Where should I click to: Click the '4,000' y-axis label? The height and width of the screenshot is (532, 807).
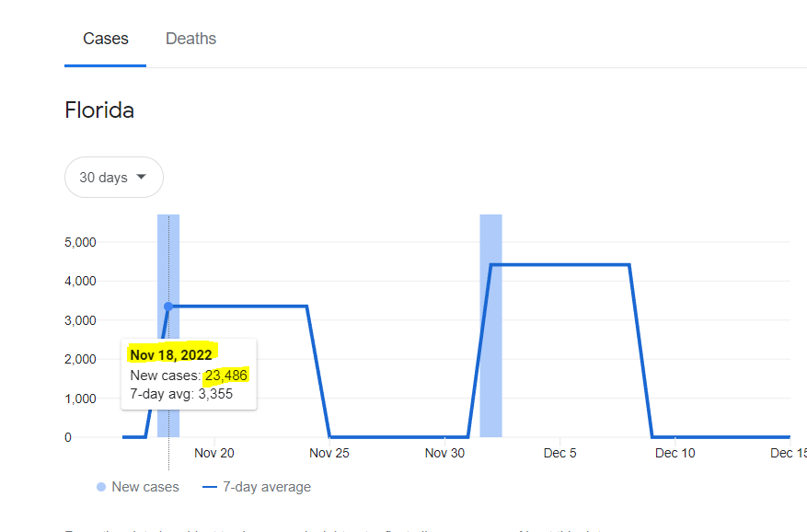pyautogui.click(x=80, y=282)
